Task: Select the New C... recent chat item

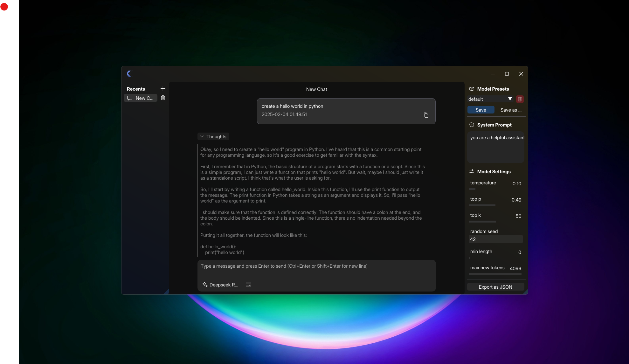Action: coord(141,98)
